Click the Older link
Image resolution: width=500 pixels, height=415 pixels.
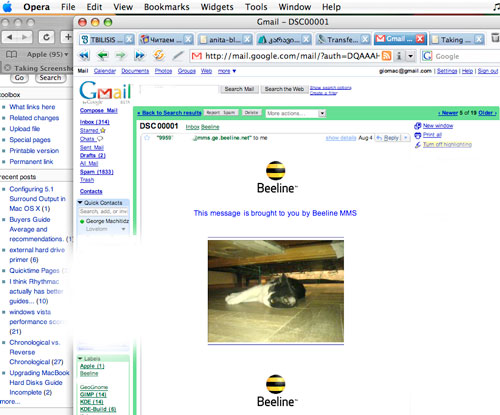487,113
